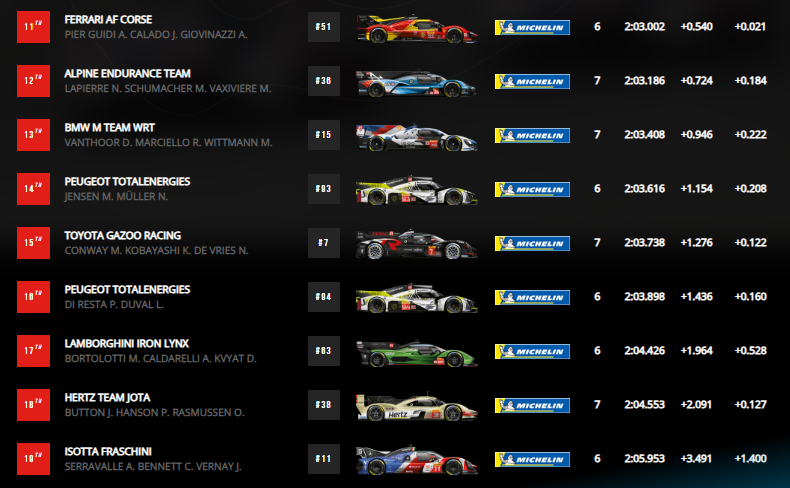
Task: Select drivers line 'SERRAVALLE A. BENNETT C. VERNAY J.'
Action: (x=153, y=467)
